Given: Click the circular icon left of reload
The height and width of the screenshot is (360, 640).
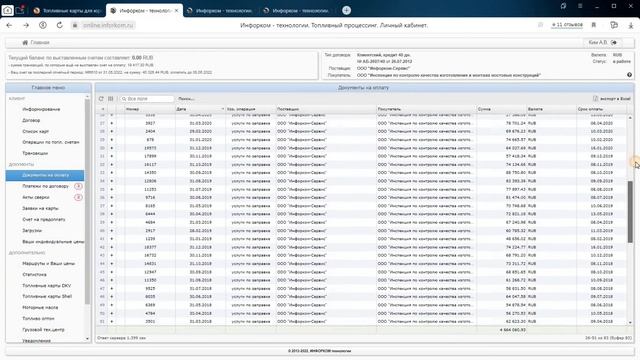Looking at the screenshot, I should [x=43, y=25].
